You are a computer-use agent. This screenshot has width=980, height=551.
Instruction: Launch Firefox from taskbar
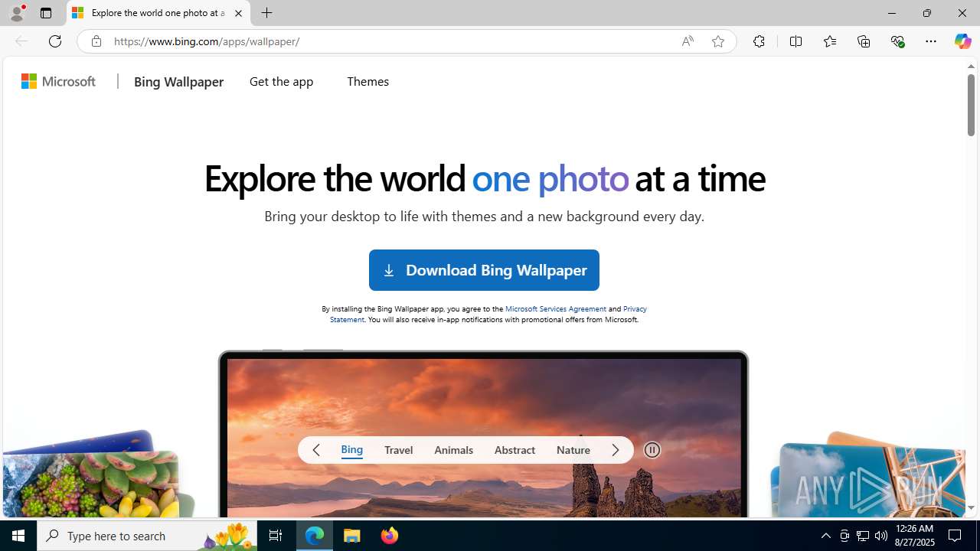[389, 536]
